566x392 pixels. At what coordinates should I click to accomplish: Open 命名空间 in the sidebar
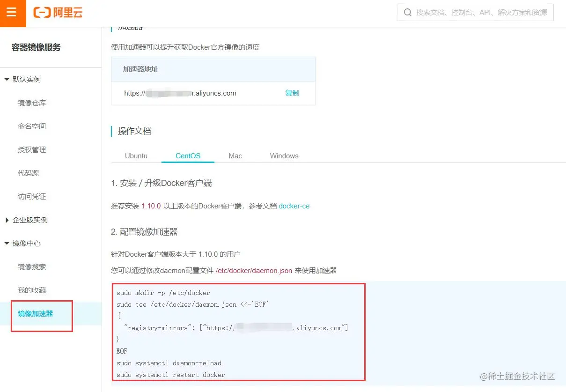click(32, 126)
